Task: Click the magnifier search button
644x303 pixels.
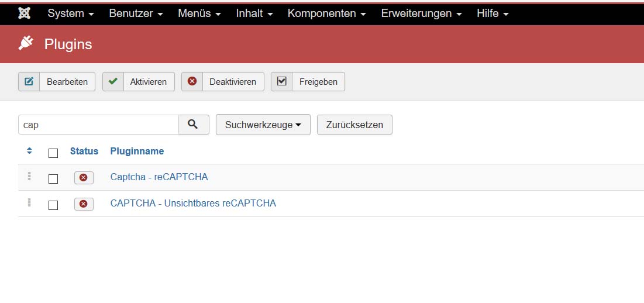Action: (x=194, y=125)
